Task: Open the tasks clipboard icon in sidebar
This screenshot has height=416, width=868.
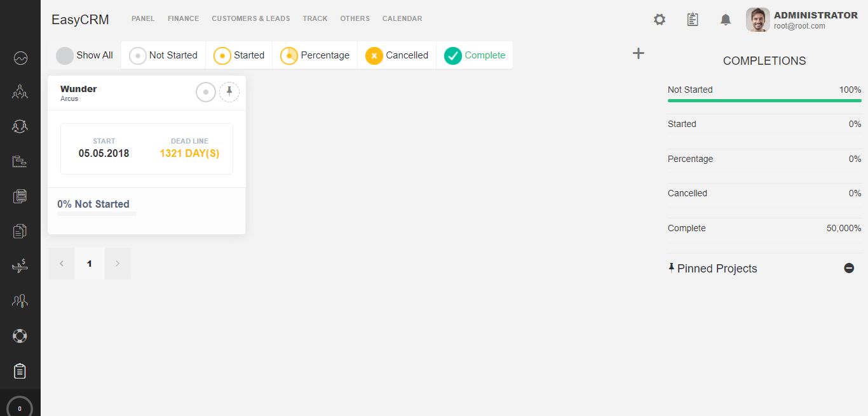Action: point(20,370)
